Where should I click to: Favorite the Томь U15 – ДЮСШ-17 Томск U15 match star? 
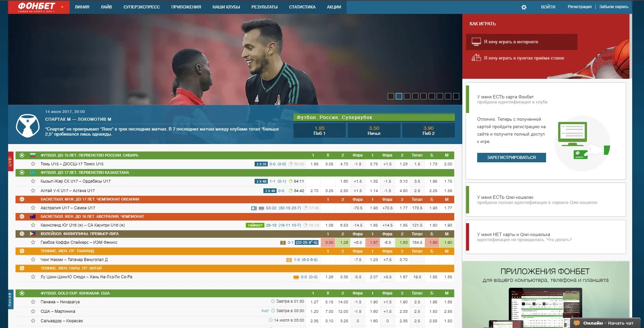pos(33,164)
